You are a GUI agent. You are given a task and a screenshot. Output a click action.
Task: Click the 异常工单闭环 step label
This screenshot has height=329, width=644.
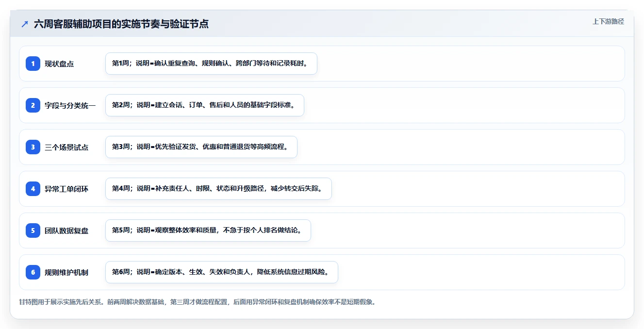pyautogui.click(x=66, y=189)
